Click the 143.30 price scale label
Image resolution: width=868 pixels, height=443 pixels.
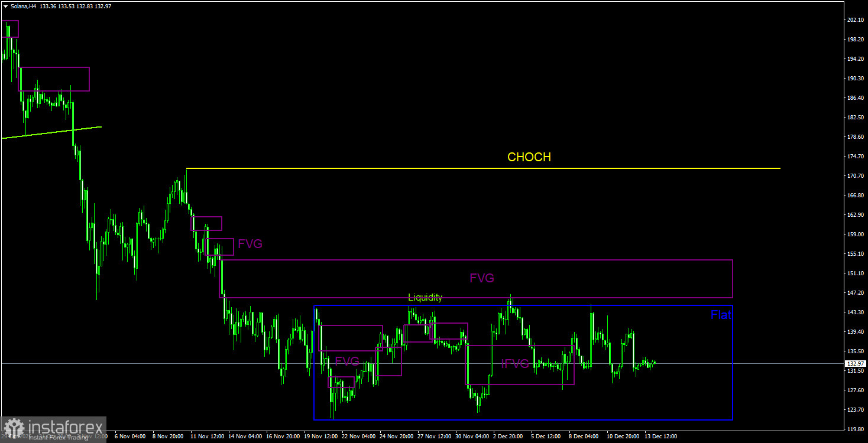click(x=854, y=312)
